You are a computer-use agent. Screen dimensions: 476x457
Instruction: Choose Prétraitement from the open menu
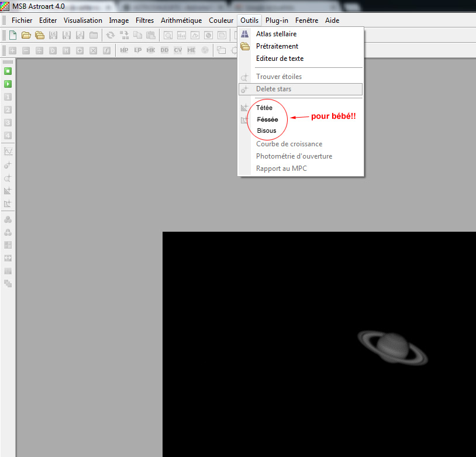276,46
